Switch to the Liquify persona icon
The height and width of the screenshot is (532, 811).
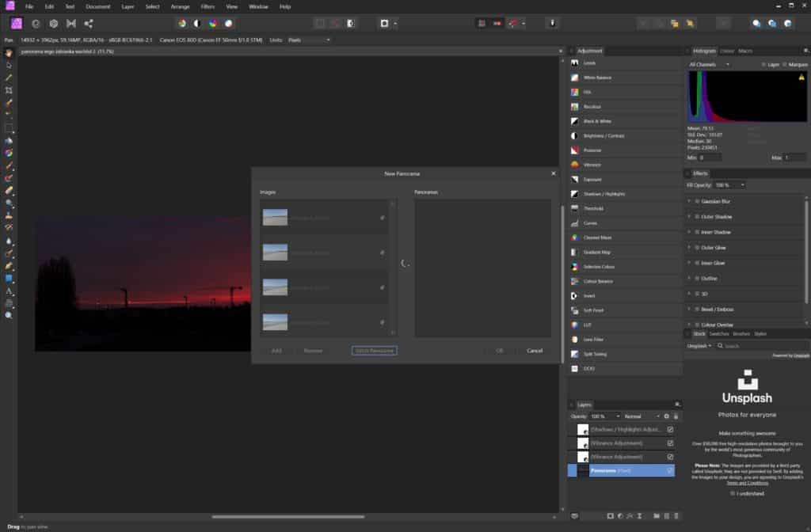pos(36,24)
